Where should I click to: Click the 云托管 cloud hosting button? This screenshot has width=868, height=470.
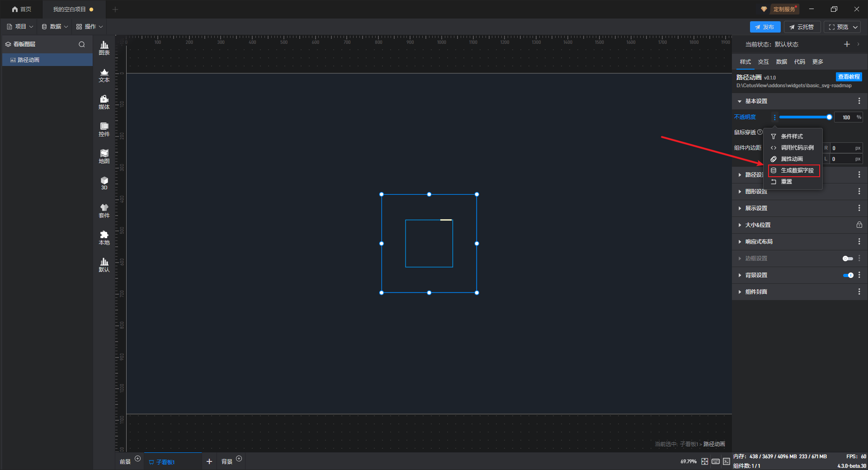[x=802, y=27]
